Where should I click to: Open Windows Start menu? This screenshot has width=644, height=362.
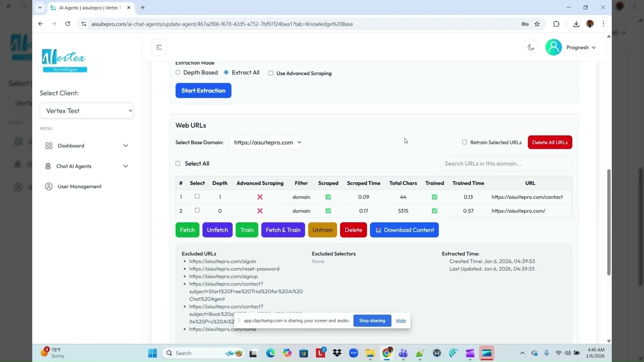pos(152,353)
